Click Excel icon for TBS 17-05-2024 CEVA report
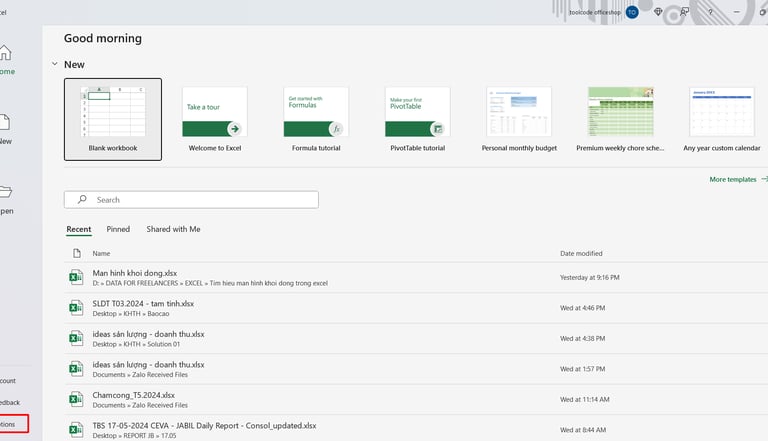This screenshot has width=768, height=441. [76, 430]
